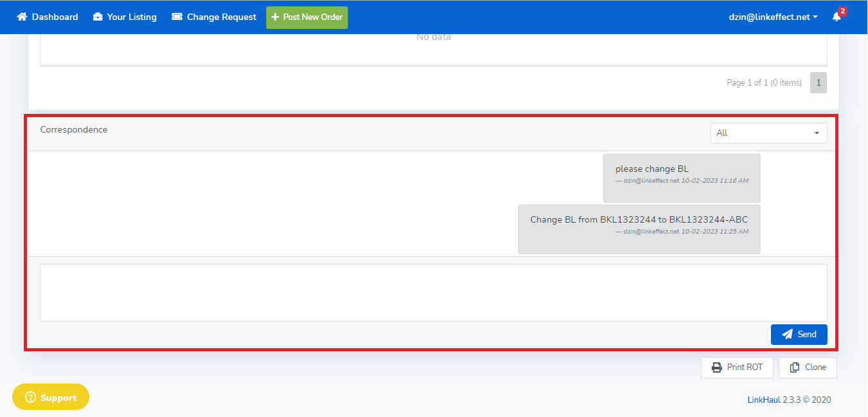Follow the LinkHaul footer link
The height and width of the screenshot is (417, 868).
(763, 400)
